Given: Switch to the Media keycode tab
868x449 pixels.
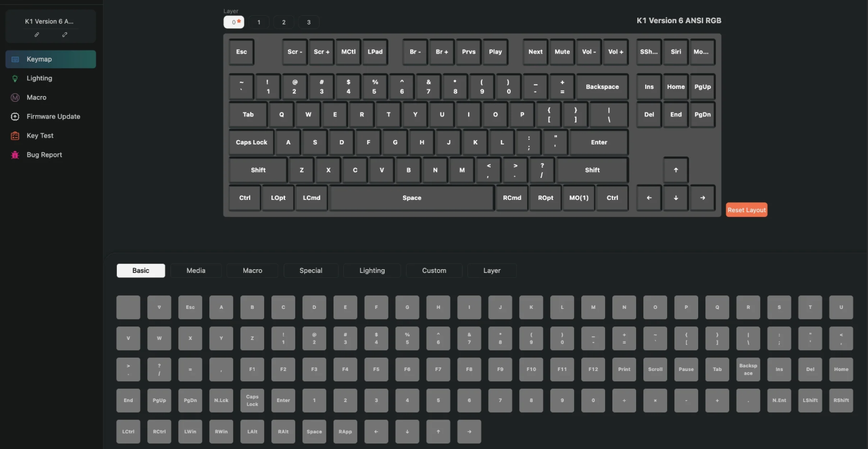Looking at the screenshot, I should (x=195, y=270).
